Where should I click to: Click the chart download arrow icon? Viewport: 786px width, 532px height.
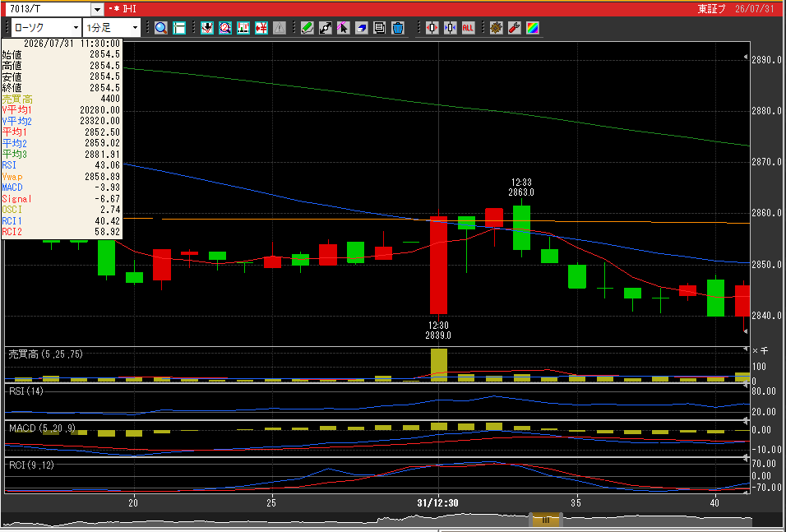point(207,28)
